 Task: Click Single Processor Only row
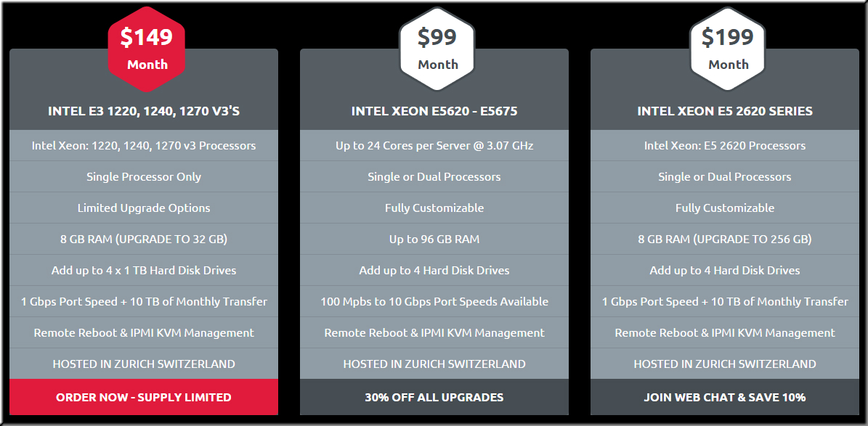pyautogui.click(x=144, y=177)
